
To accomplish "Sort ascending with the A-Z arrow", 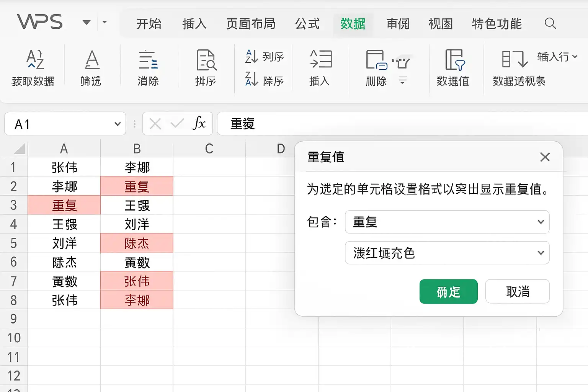I will [x=252, y=57].
